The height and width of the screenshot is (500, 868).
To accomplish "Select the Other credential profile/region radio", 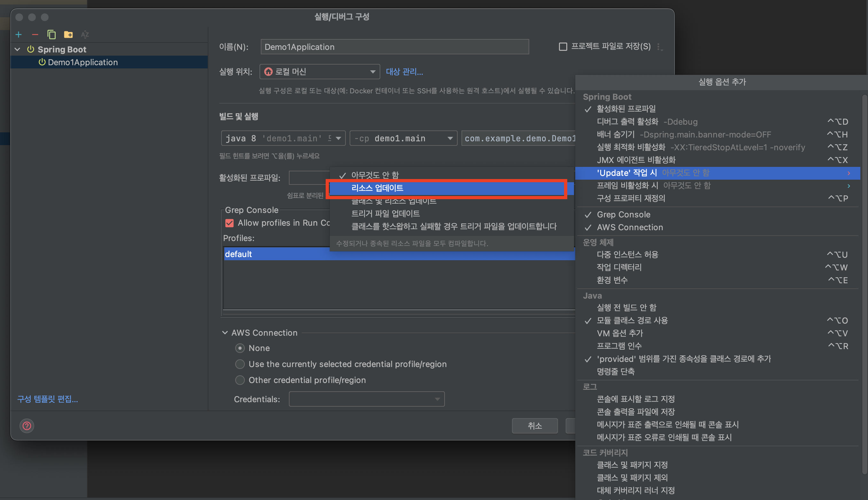I will [x=240, y=380].
